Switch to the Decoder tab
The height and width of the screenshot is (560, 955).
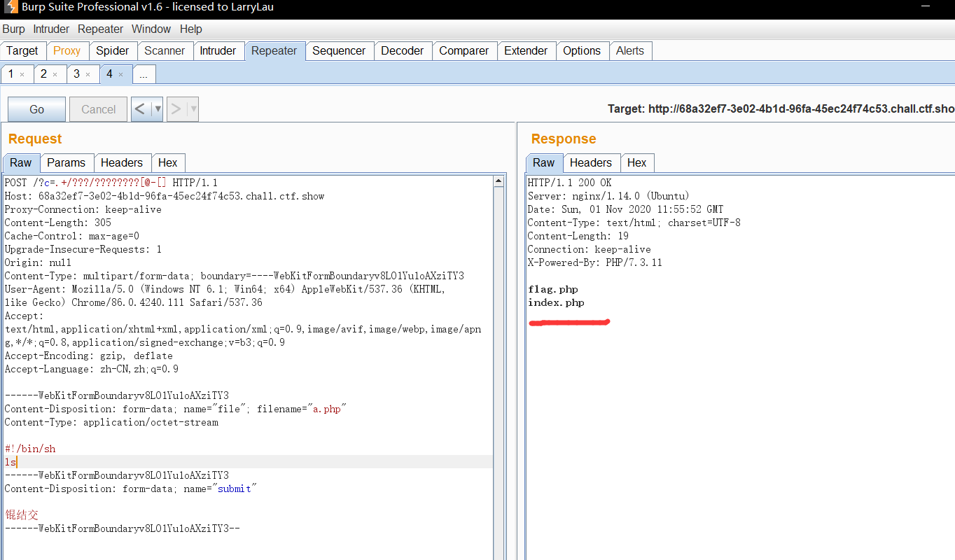403,51
